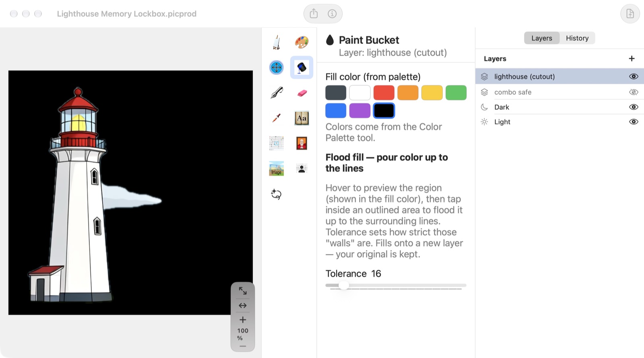Choose the fountain pen brush tool
Screen dimensions: 644x358
click(277, 93)
